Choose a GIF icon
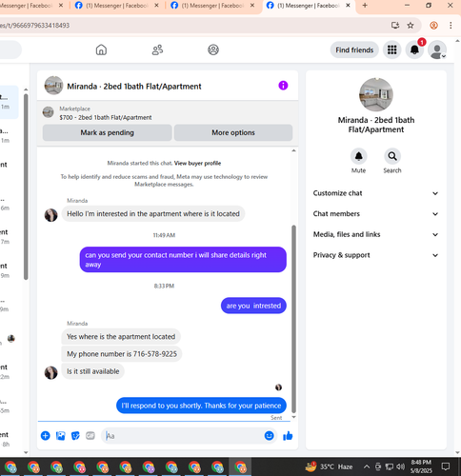The image size is (461, 476). click(90, 436)
